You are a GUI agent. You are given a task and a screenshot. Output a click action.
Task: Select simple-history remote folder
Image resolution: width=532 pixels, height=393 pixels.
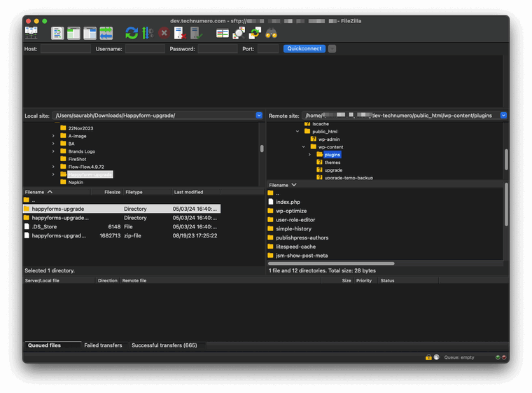point(293,229)
